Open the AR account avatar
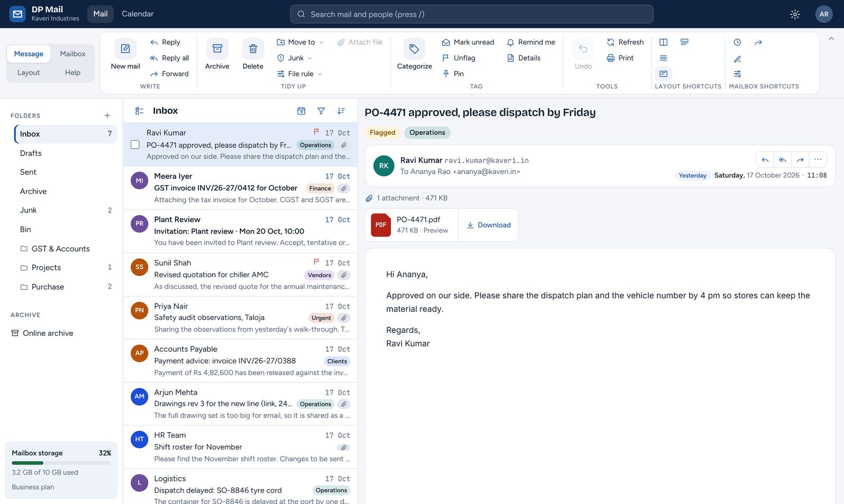Viewport: 844px width, 504px height. coord(824,14)
